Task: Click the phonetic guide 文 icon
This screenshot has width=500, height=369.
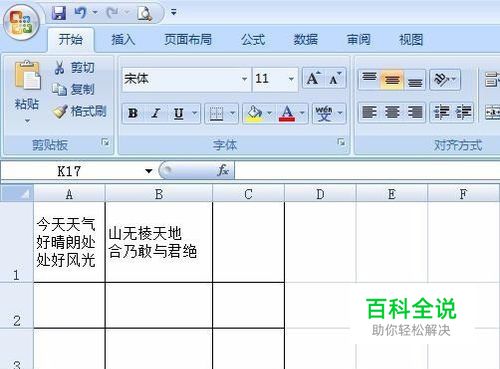Action: 324,114
